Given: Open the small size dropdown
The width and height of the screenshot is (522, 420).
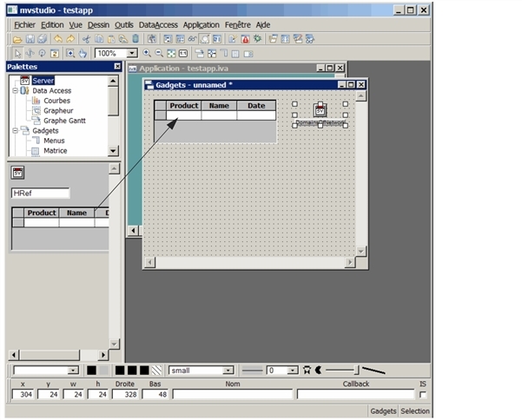Looking at the screenshot, I should [x=228, y=371].
